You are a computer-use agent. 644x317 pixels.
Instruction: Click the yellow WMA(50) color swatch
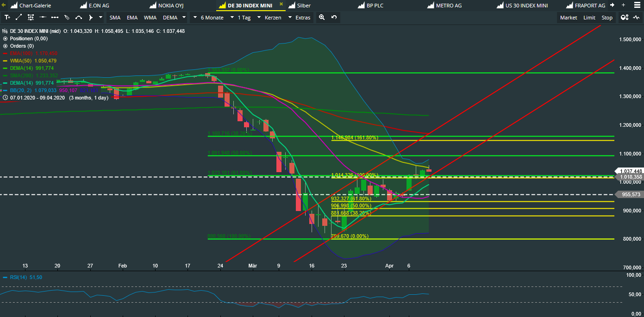(5, 61)
